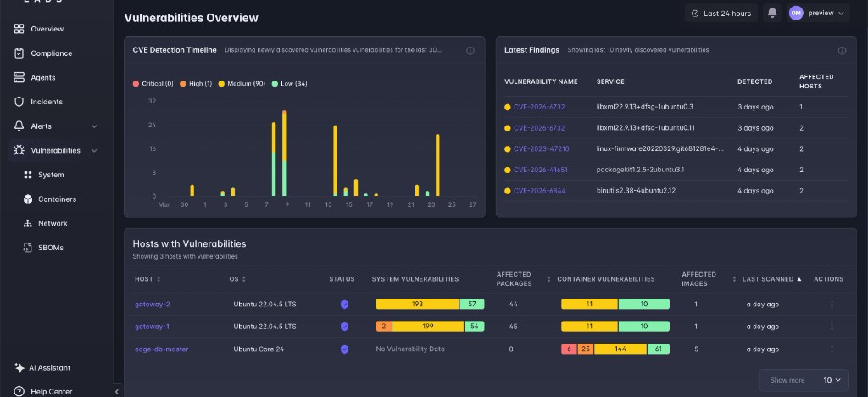868x397 pixels.
Task: Go to Overview in sidebar
Action: coord(47,29)
